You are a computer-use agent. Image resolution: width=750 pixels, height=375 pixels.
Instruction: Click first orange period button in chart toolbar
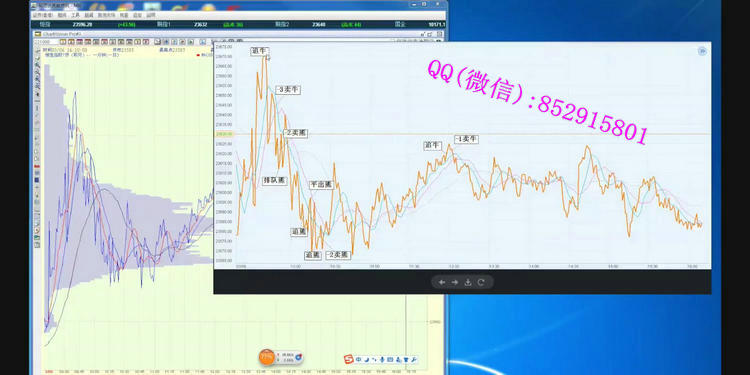[x=64, y=42]
